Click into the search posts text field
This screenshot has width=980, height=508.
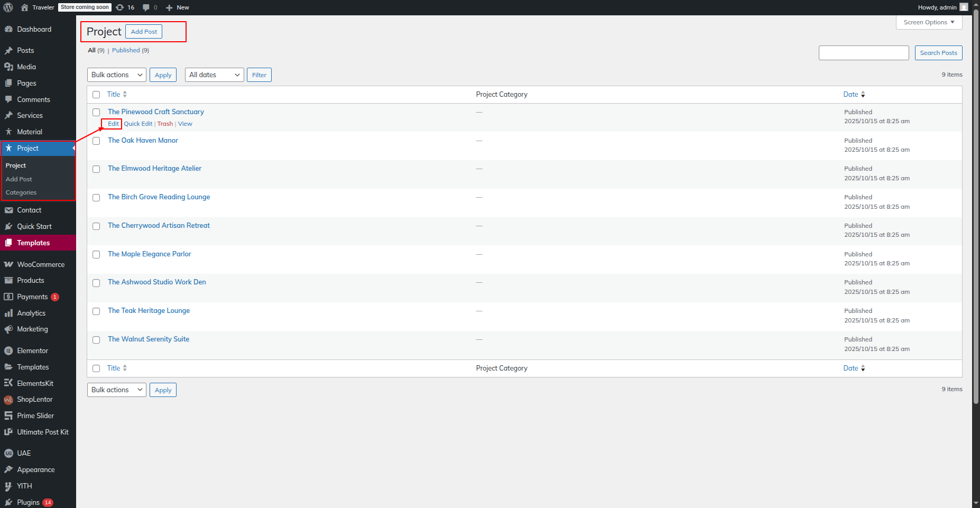point(863,53)
